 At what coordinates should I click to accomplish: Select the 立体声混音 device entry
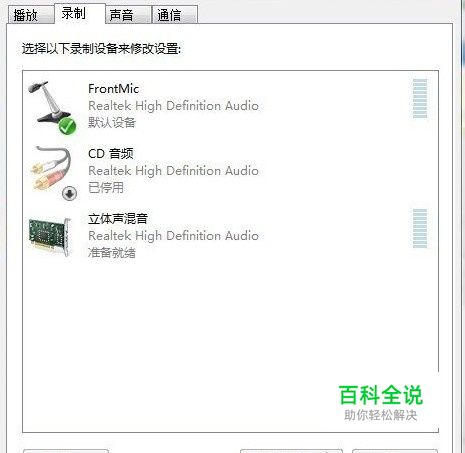230,236
